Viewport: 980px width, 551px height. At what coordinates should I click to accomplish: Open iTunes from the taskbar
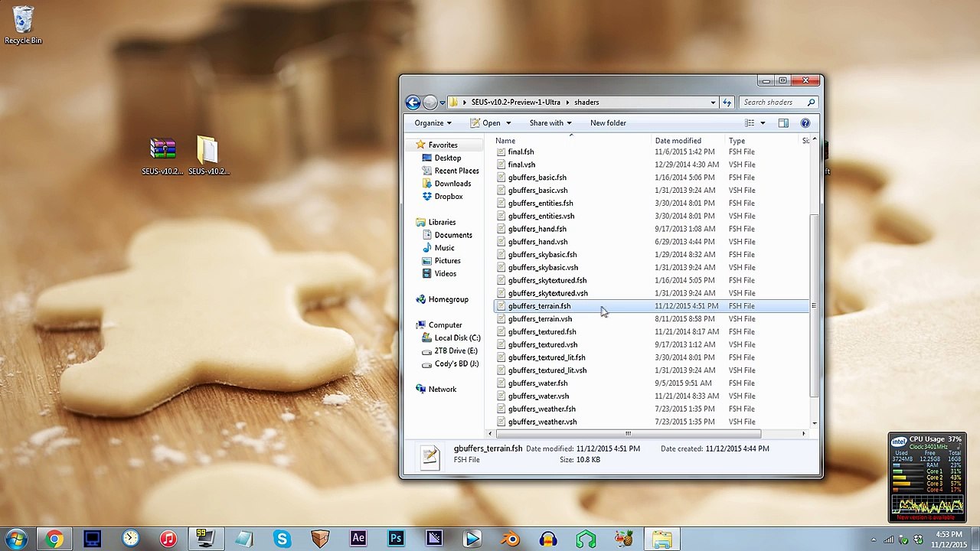[x=168, y=540]
